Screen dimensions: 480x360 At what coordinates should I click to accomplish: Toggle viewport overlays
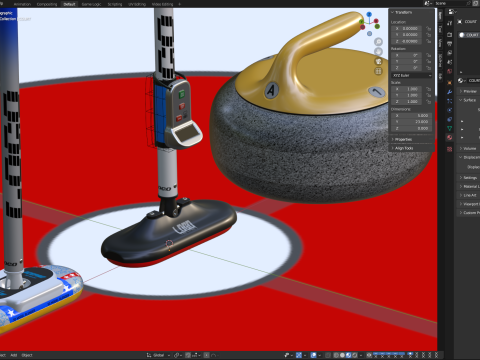[x=314, y=355]
